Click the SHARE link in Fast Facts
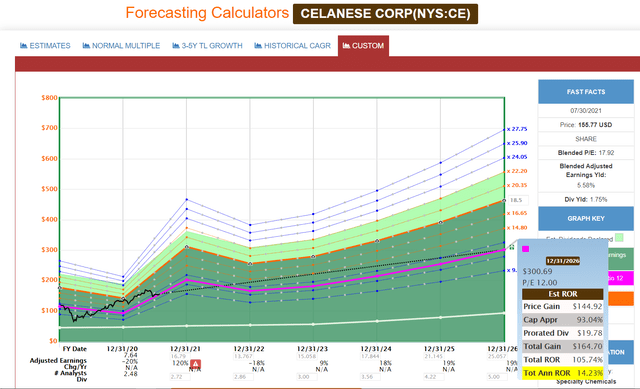 [x=586, y=139]
